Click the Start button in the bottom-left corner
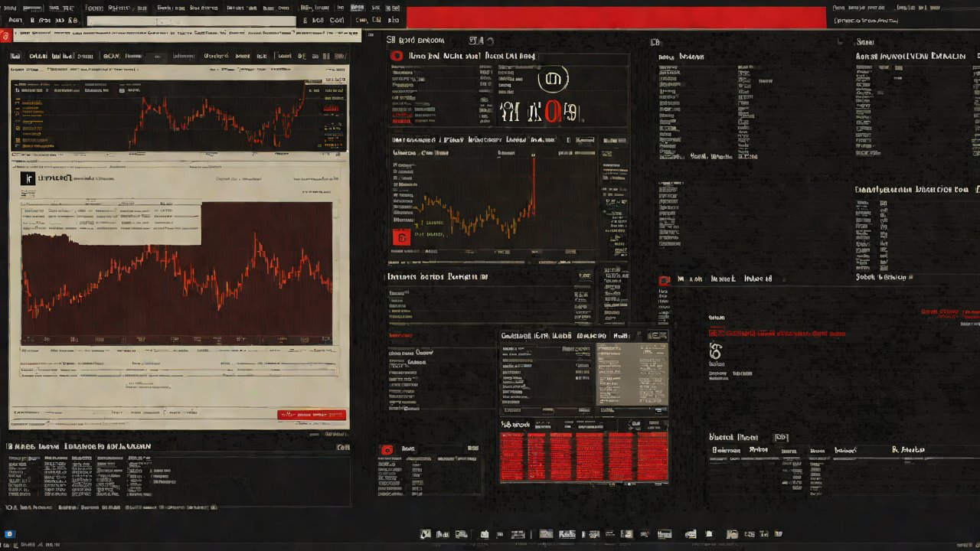 point(10,534)
